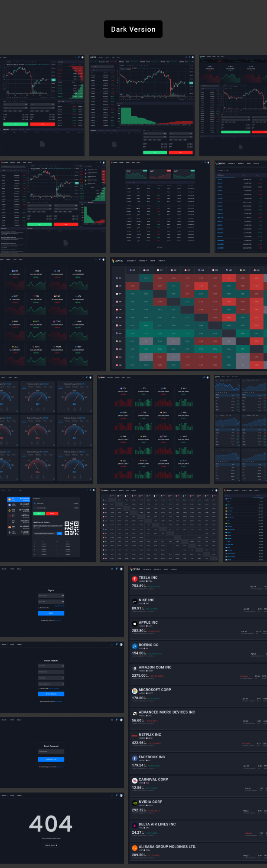Viewport: 267px width, 868px height.
Task: Select Wallet menu on Create Account page
Action: pos(12,644)
